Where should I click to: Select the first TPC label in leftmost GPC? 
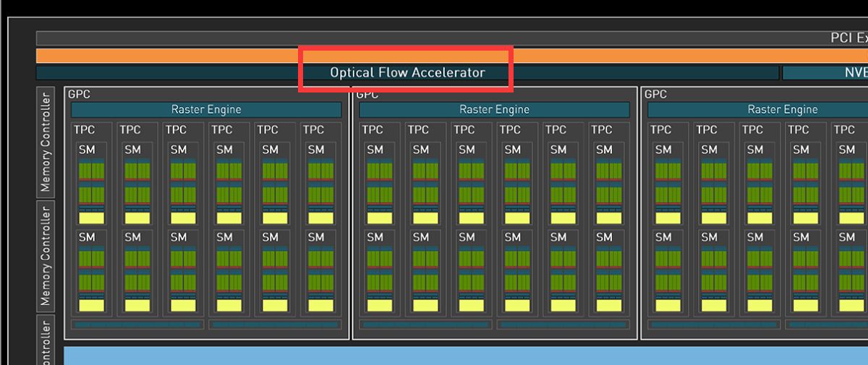coord(84,130)
